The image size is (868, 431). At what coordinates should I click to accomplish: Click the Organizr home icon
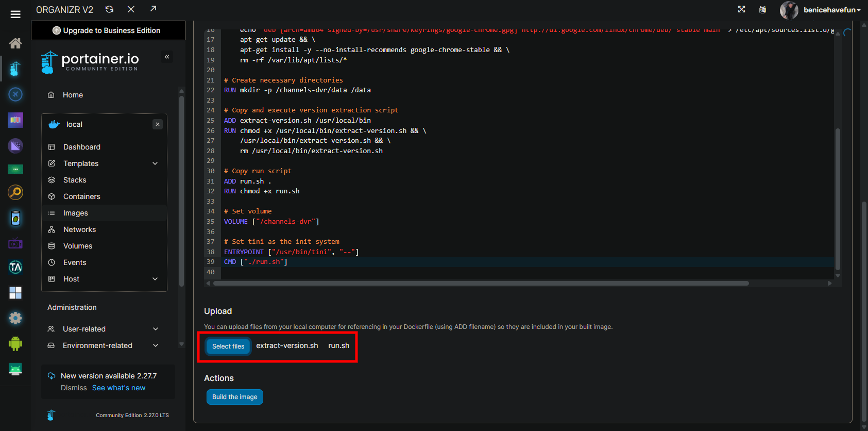pyautogui.click(x=15, y=43)
